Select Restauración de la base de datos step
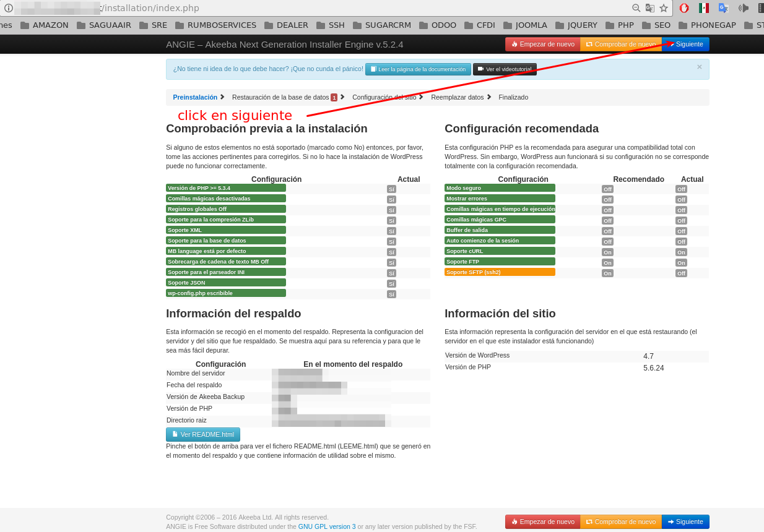The height and width of the screenshot is (532, 764). click(x=280, y=97)
